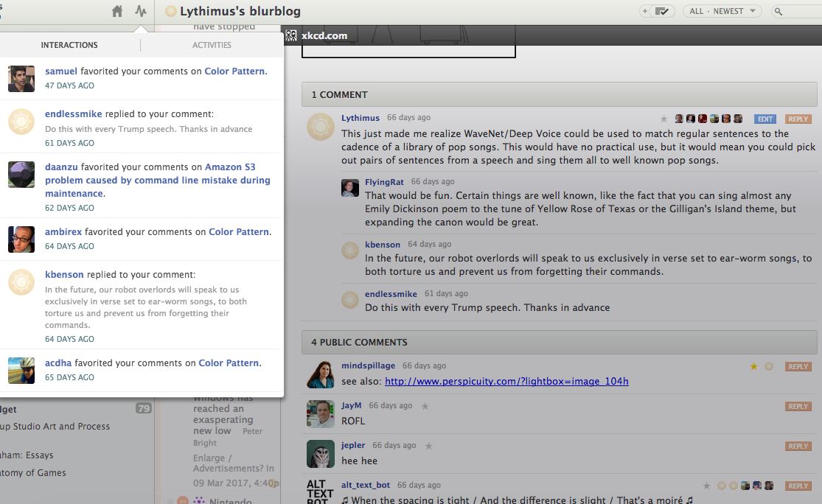Click the search magnifier icon
The image size is (822, 504).
[x=779, y=12]
